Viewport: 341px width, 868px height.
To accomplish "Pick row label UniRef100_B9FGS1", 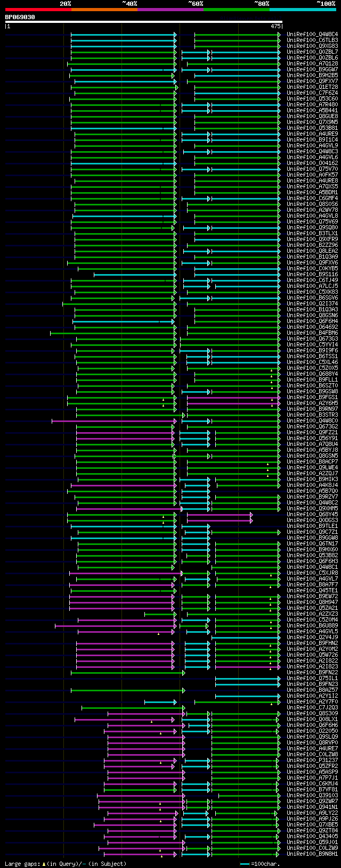I will point(312,397).
